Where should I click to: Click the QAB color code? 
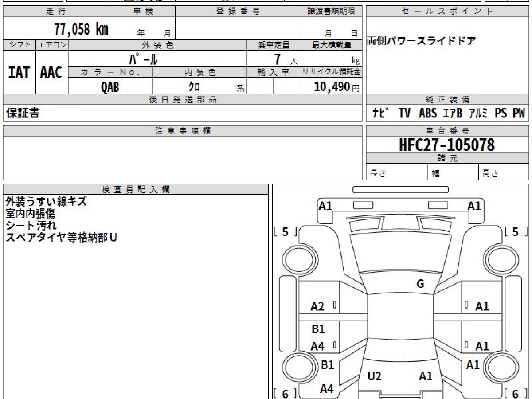point(110,87)
